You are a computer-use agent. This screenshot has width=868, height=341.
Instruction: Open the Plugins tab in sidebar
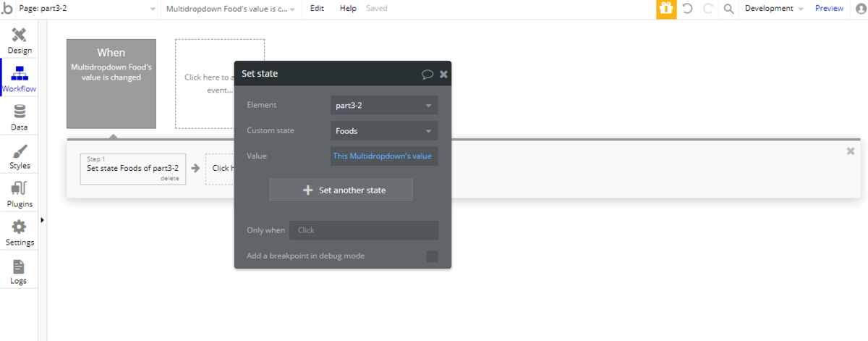(20, 194)
